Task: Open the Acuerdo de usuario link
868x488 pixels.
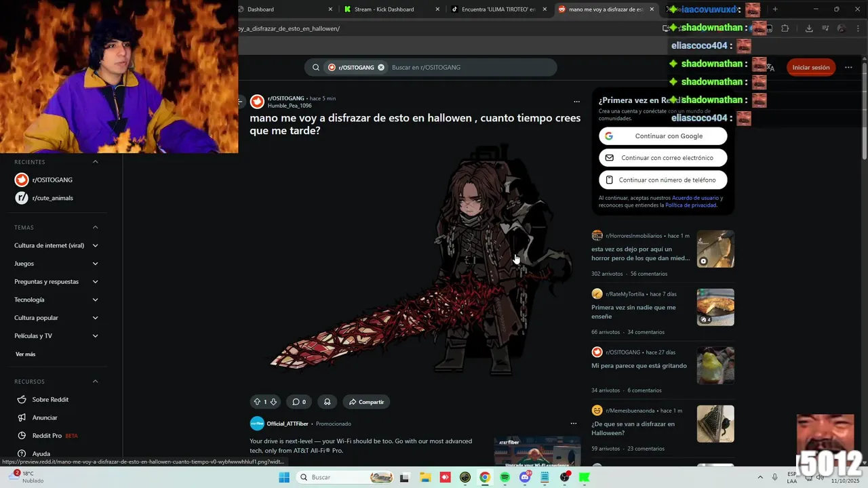Action: point(695,198)
